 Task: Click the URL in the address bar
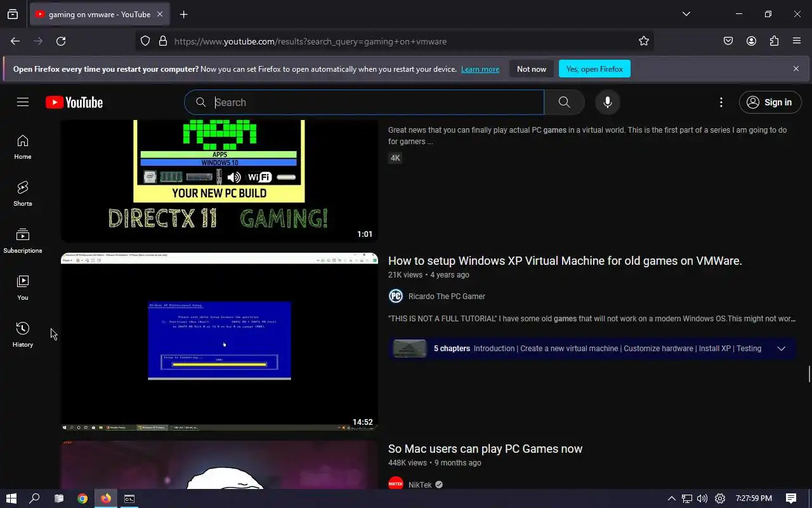pos(310,41)
